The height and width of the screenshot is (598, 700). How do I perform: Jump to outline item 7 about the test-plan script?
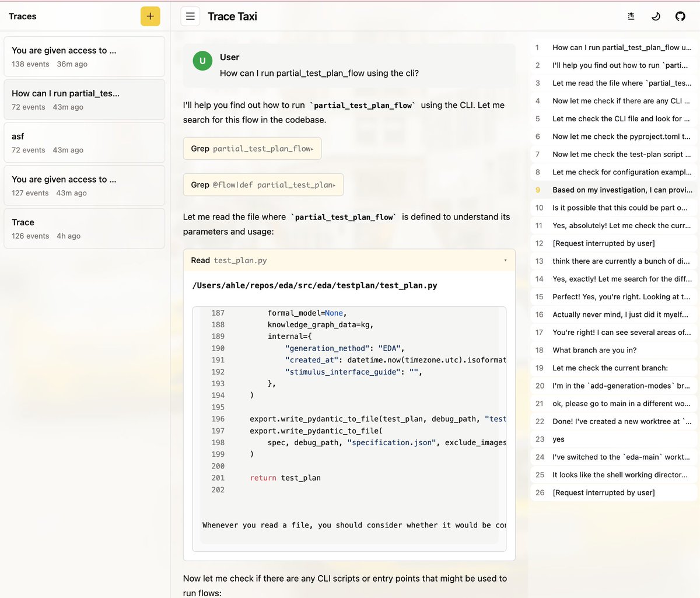click(x=614, y=154)
